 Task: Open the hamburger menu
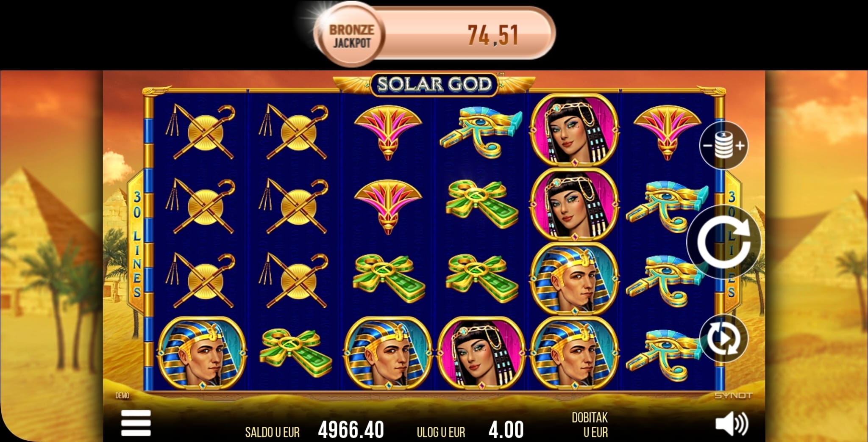point(136,423)
